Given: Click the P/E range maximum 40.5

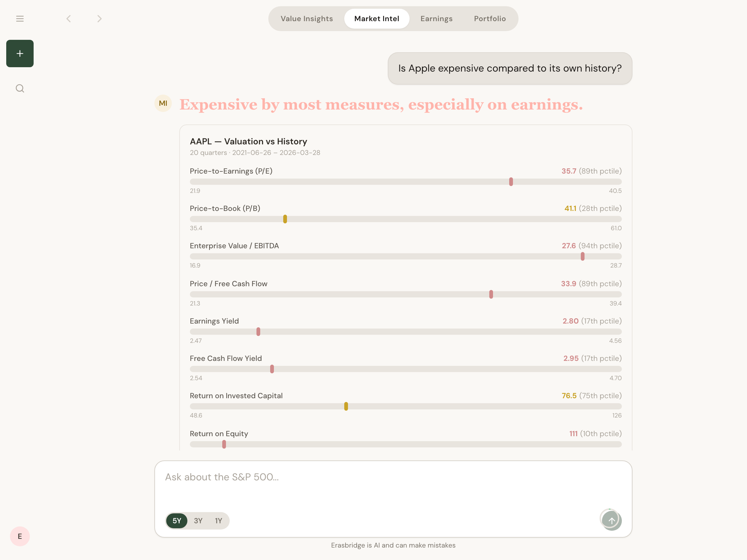Looking at the screenshot, I should pos(615,191).
